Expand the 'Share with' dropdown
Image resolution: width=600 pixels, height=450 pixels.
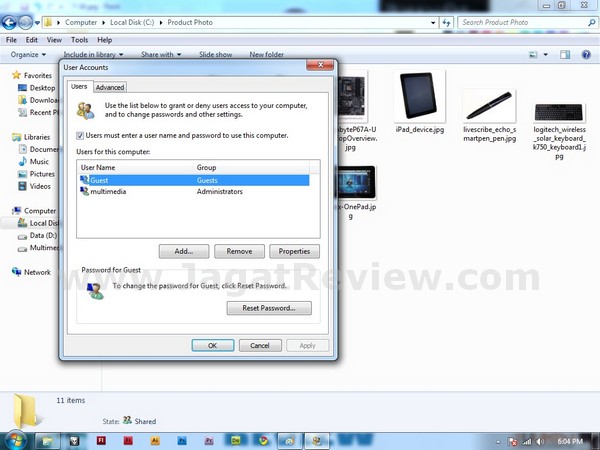pyautogui.click(x=161, y=55)
